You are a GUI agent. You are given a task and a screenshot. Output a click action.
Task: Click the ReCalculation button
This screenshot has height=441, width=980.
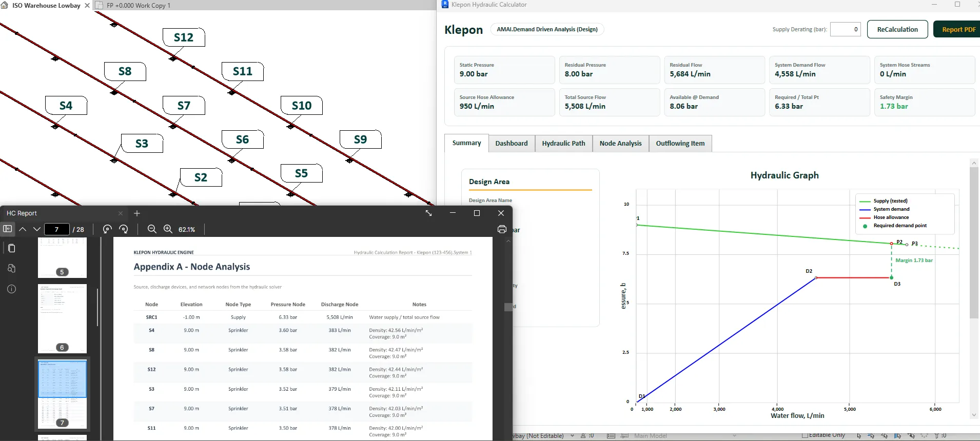(897, 29)
